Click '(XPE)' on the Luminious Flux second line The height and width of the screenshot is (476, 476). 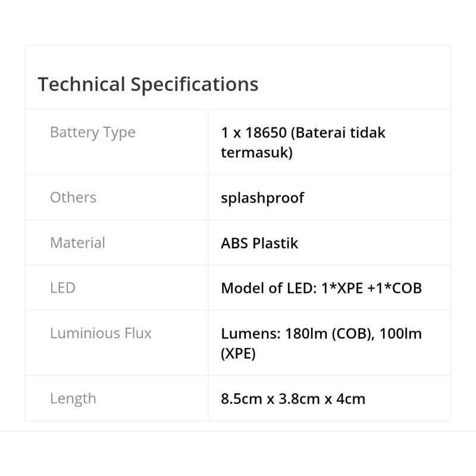coord(238,354)
